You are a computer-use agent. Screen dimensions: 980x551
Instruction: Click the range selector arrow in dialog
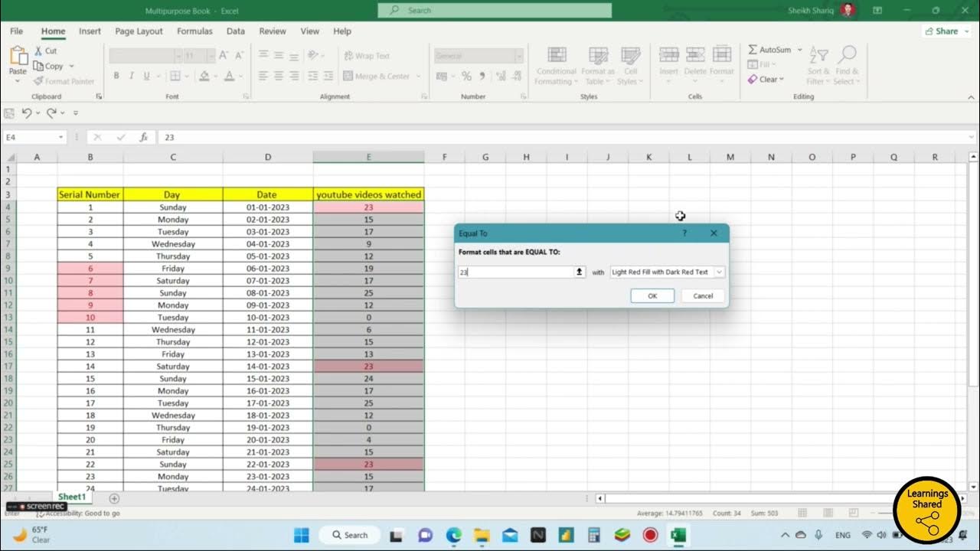point(580,272)
